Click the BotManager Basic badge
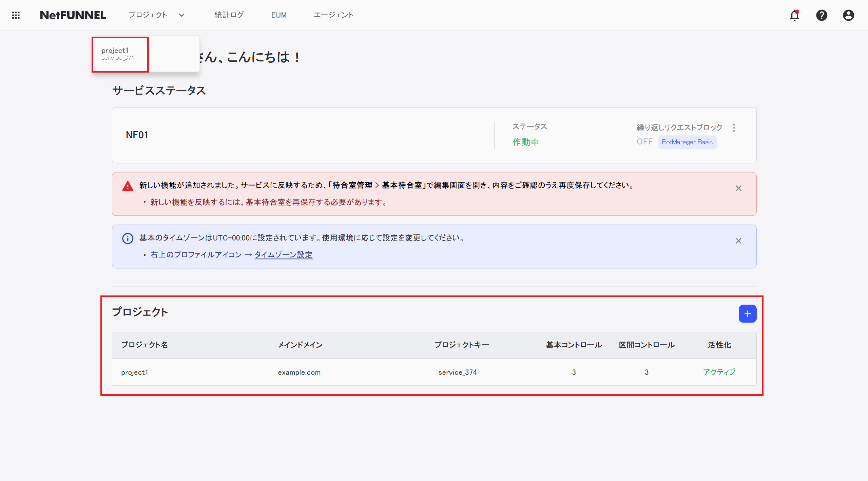 pos(687,142)
